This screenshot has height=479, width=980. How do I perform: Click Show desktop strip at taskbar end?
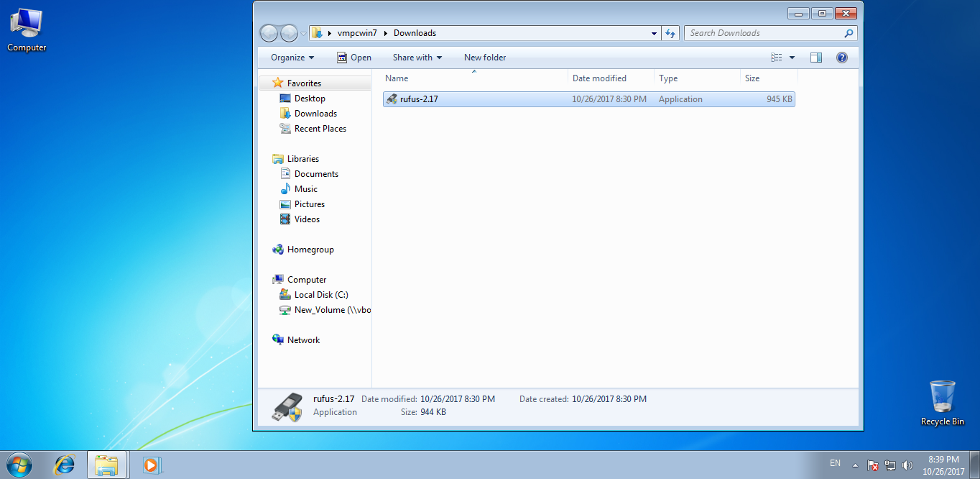point(975,465)
